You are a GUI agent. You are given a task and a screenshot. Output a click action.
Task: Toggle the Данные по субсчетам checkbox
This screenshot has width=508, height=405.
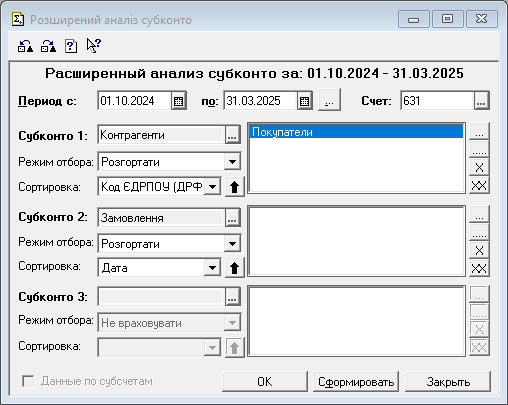[x=28, y=381]
